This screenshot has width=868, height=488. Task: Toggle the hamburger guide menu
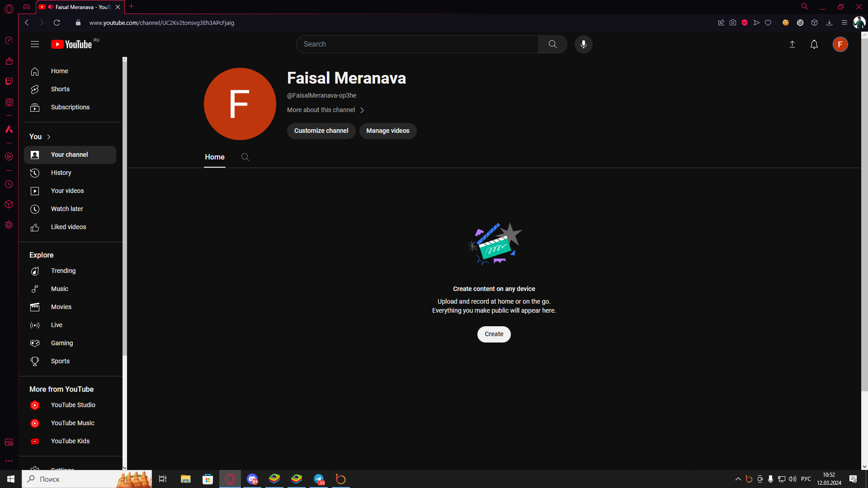tap(35, 44)
